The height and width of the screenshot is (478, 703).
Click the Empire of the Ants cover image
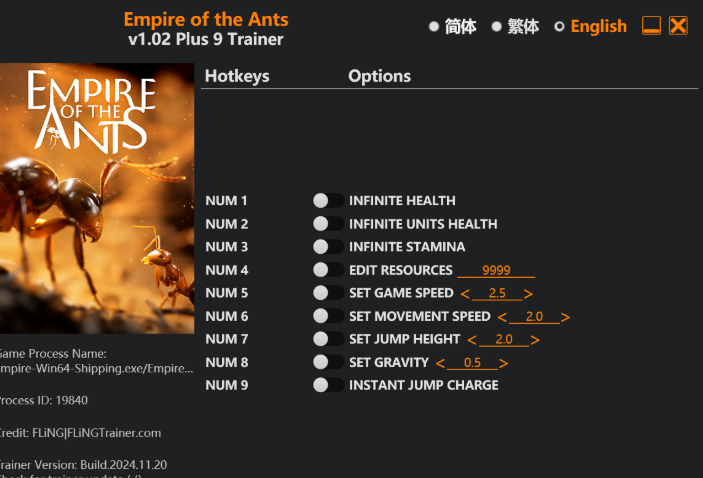click(x=97, y=198)
